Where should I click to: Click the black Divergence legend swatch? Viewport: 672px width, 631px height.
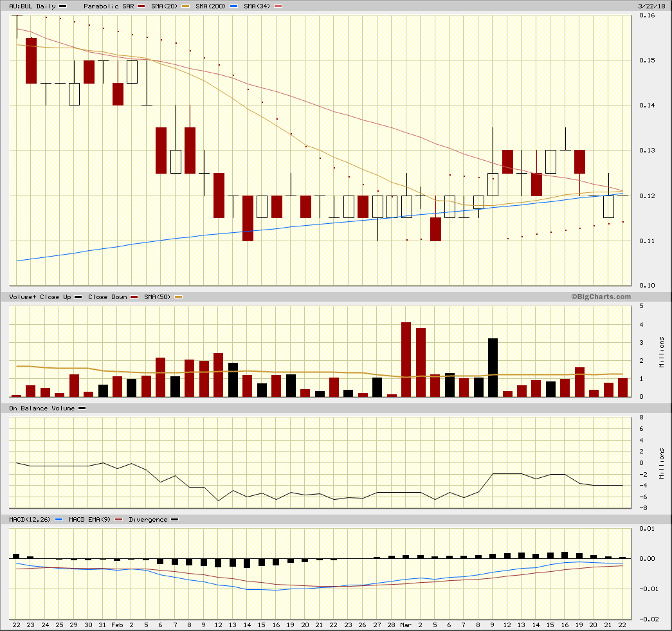pos(174,520)
